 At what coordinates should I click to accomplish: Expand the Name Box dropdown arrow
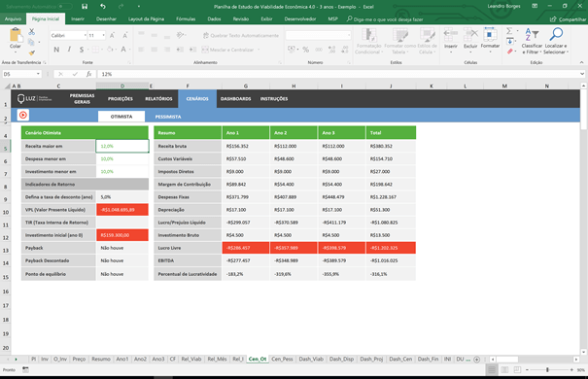point(38,74)
